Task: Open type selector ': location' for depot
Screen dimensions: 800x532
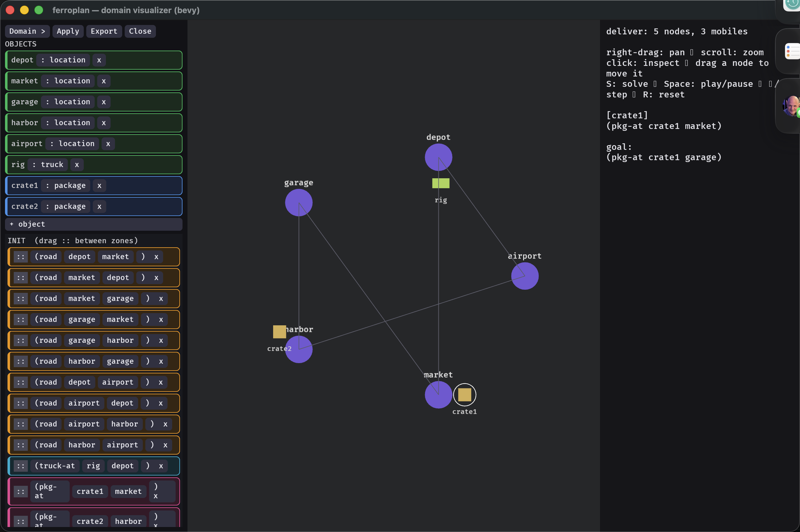Action: click(x=63, y=60)
